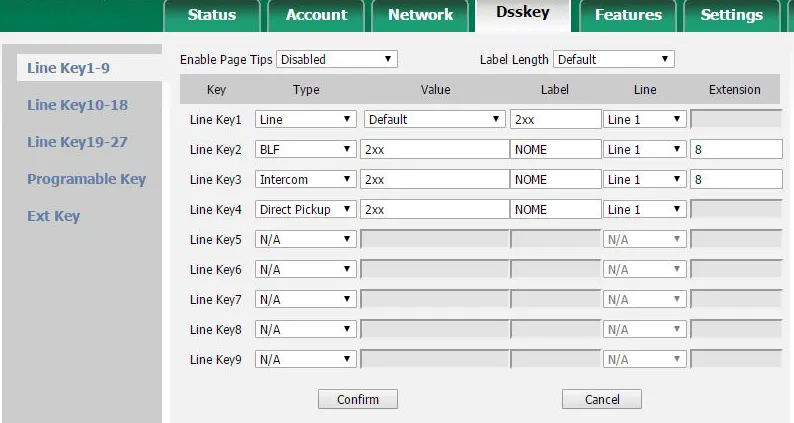Open the Settings tab
Image resolution: width=794 pixels, height=423 pixels.
(731, 15)
